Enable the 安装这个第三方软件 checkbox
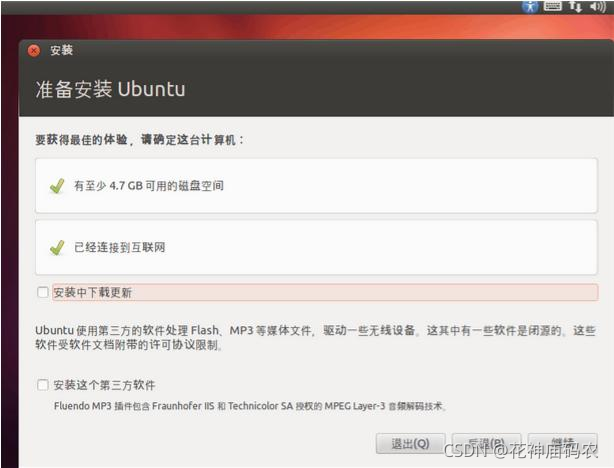This screenshot has width=614, height=468. click(x=43, y=385)
